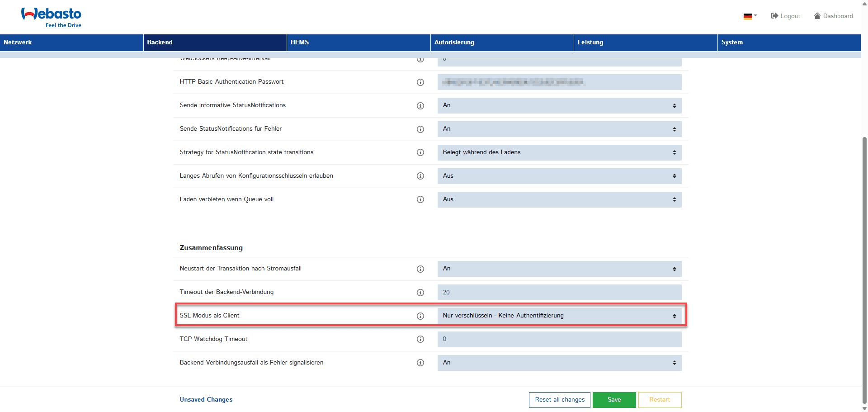Image resolution: width=868 pixels, height=412 pixels.
Task: Open the Leistung tab
Action: (646, 43)
